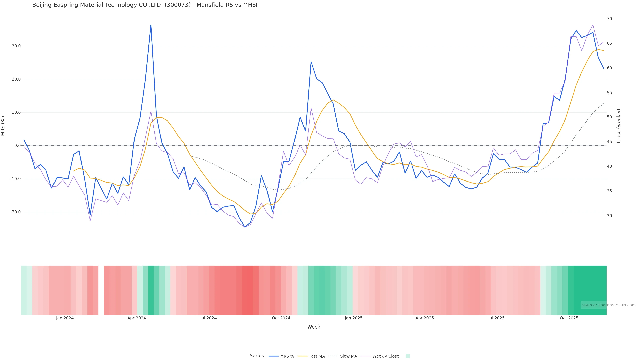Click the chart title text
Screen dimensions: 644x362
pos(145,5)
